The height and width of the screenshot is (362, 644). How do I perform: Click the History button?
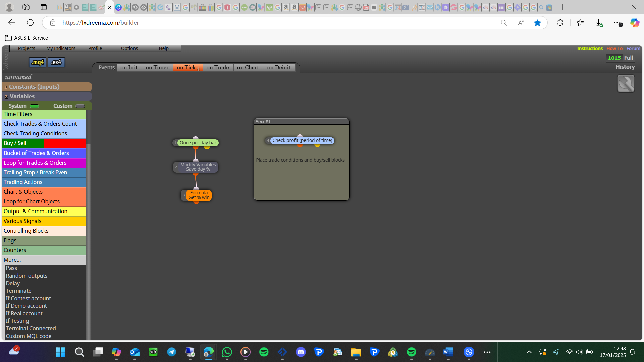pyautogui.click(x=625, y=67)
